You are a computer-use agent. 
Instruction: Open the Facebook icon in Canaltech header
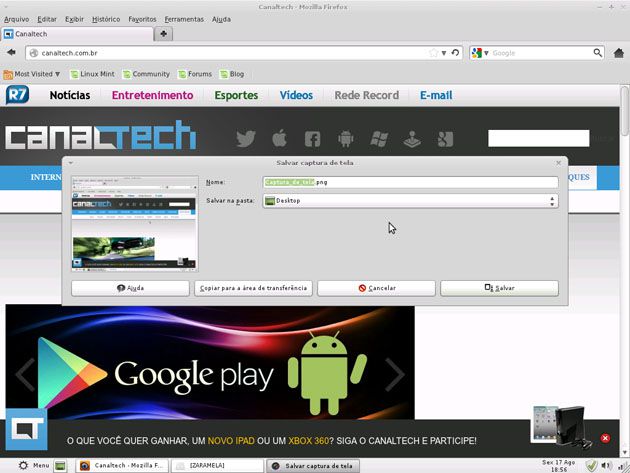[312, 139]
